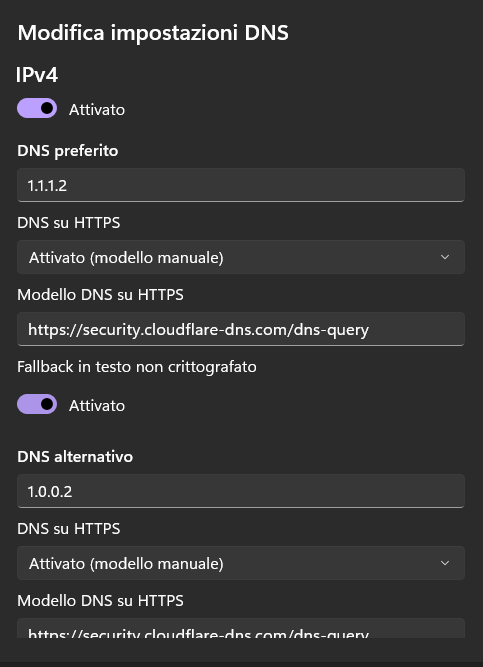Viewport: 483px width, 667px height.
Task: Click the Attivato label beside the IPv4 switch
Action: pyautogui.click(x=97, y=110)
